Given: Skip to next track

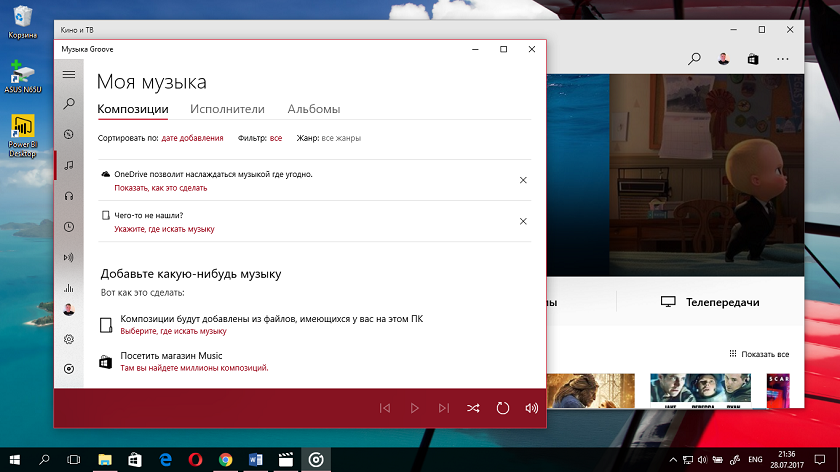Looking at the screenshot, I should (x=444, y=408).
